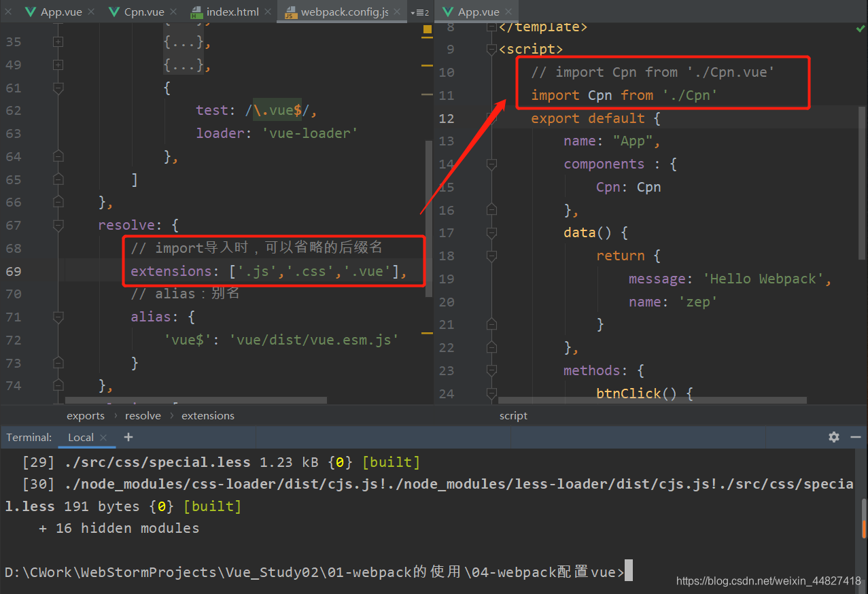Click line number 12 in right gutter
Viewport: 868px width, 594px height.
pos(447,118)
